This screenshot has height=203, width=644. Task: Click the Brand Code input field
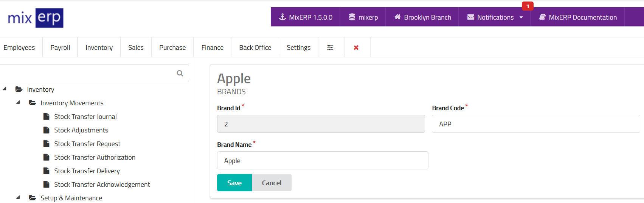click(x=535, y=124)
